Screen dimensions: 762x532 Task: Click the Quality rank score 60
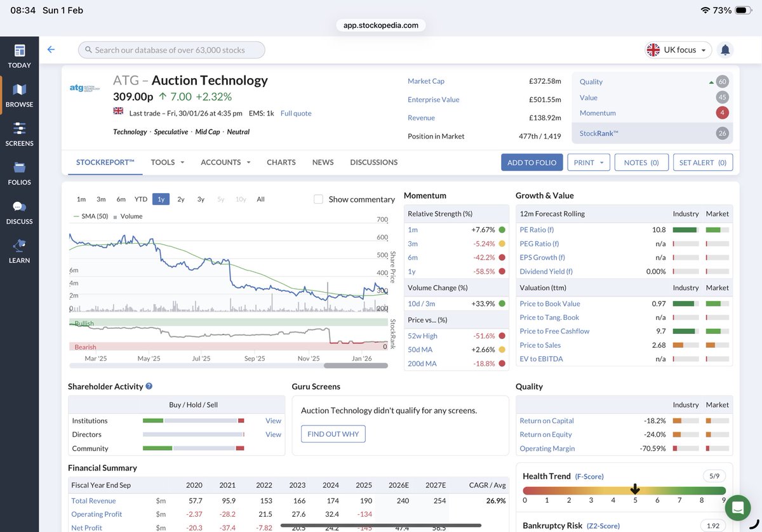pos(722,81)
